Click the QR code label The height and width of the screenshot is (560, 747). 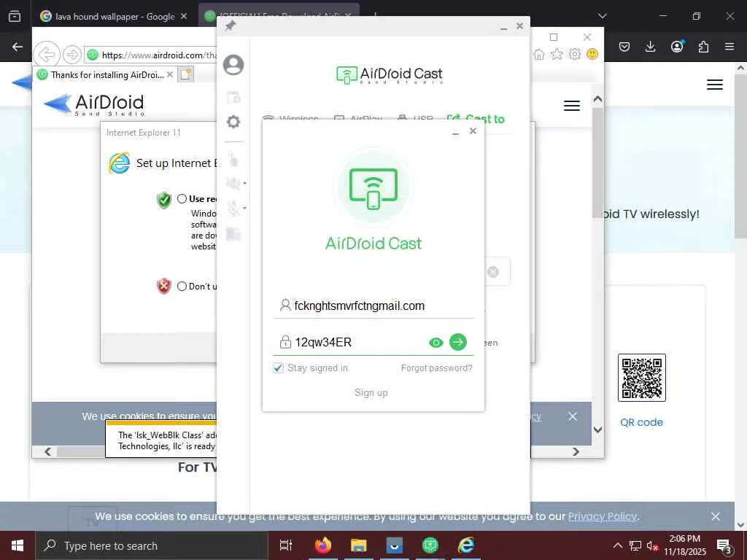(642, 422)
